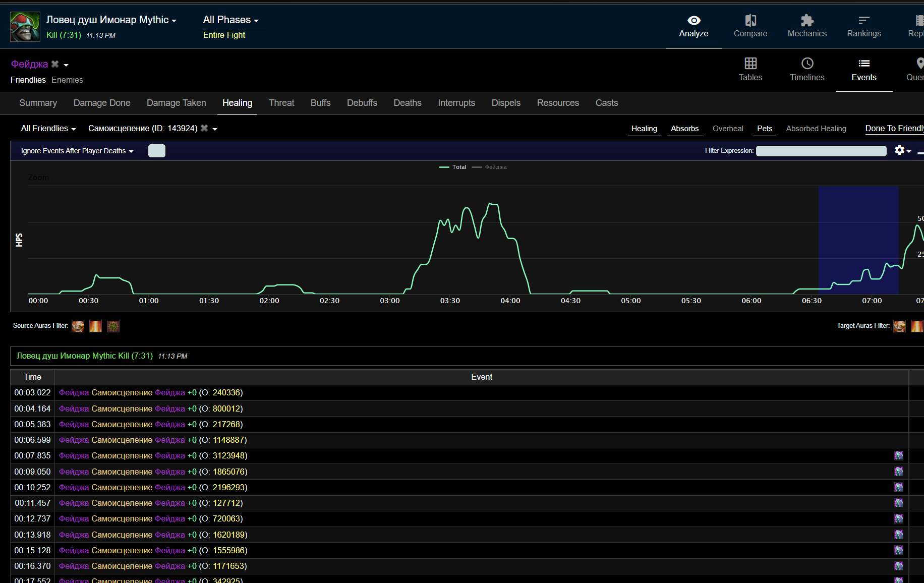
Task: Open the Analyze eye icon view
Action: pos(694,21)
